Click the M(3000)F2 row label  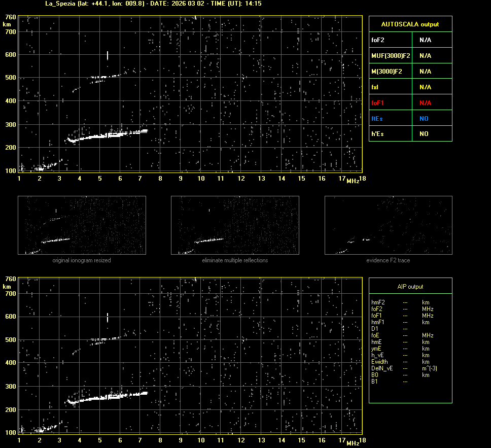(x=387, y=72)
